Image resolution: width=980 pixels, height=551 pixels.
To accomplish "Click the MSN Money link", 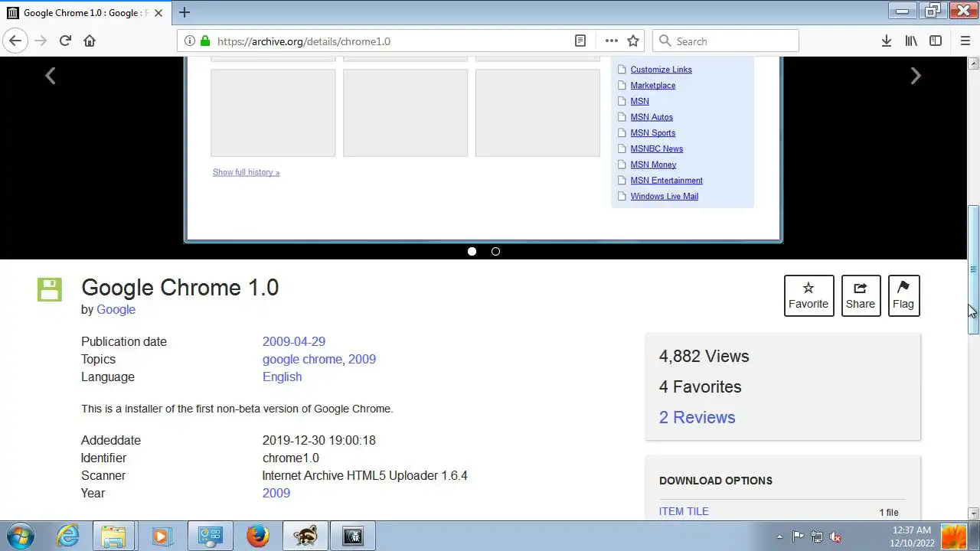I will point(653,165).
